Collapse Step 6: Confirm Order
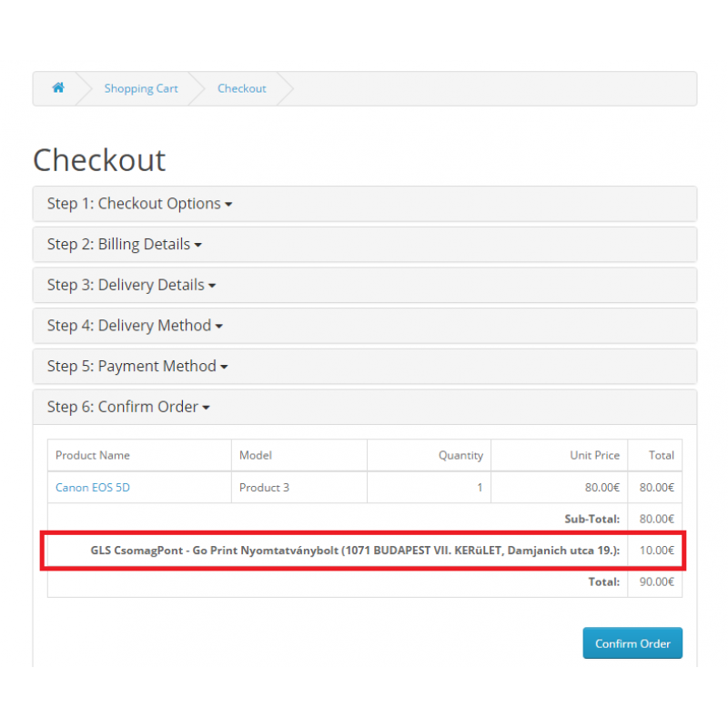728x728 pixels. (x=128, y=407)
